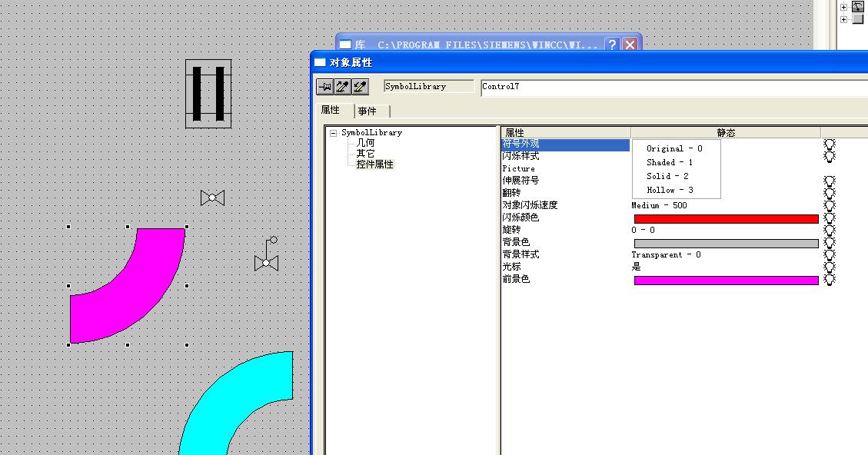Choose Original - 0 from appearance list
The height and width of the screenshot is (455, 868).
click(674, 148)
